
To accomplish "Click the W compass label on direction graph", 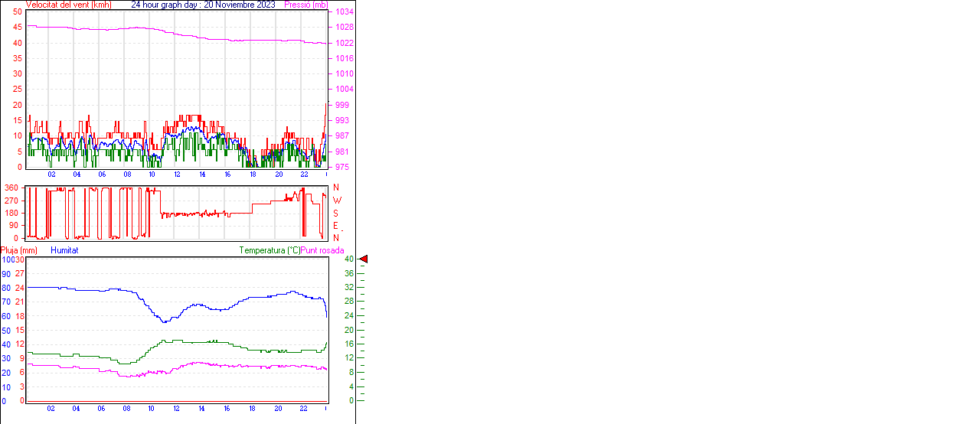I will 336,201.
